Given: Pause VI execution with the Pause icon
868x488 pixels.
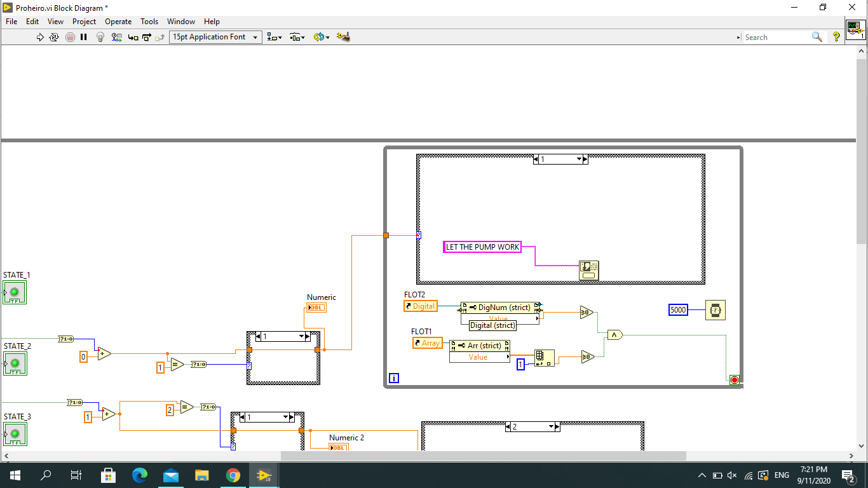Looking at the screenshot, I should pos(83,37).
